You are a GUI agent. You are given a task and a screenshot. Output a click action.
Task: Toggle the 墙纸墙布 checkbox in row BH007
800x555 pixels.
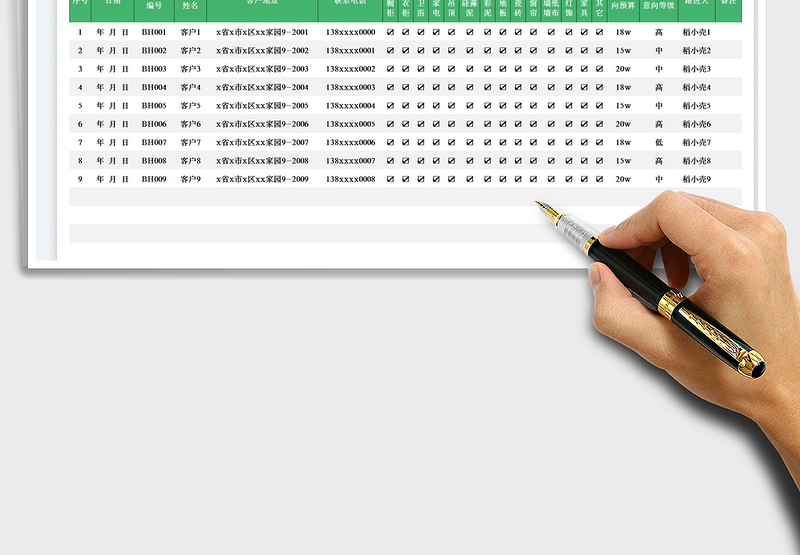point(551,142)
